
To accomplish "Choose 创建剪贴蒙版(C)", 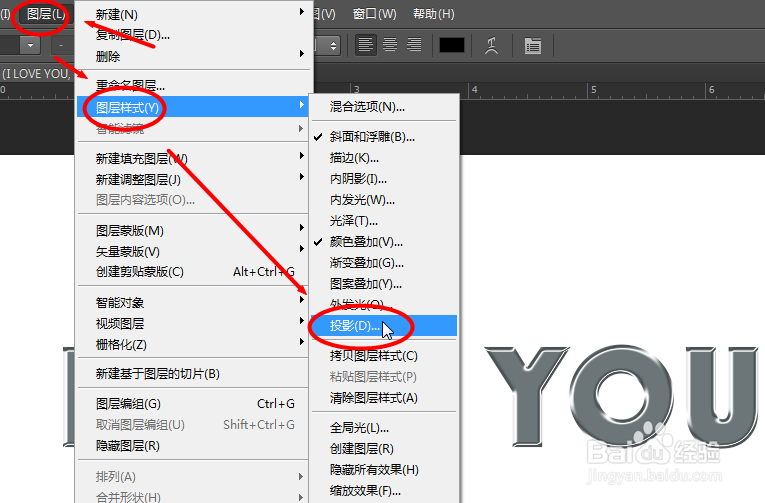I will point(193,272).
